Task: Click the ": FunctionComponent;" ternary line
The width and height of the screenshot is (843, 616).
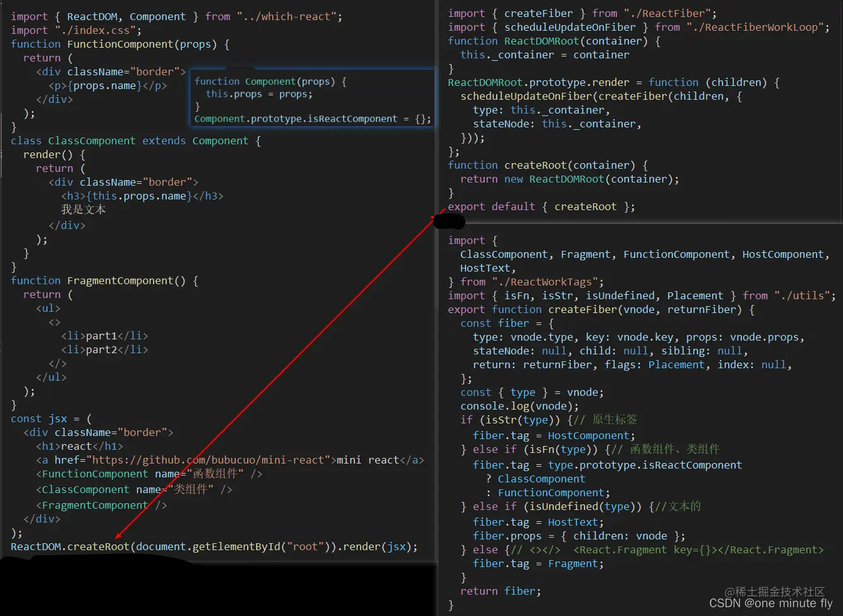Action: click(548, 492)
